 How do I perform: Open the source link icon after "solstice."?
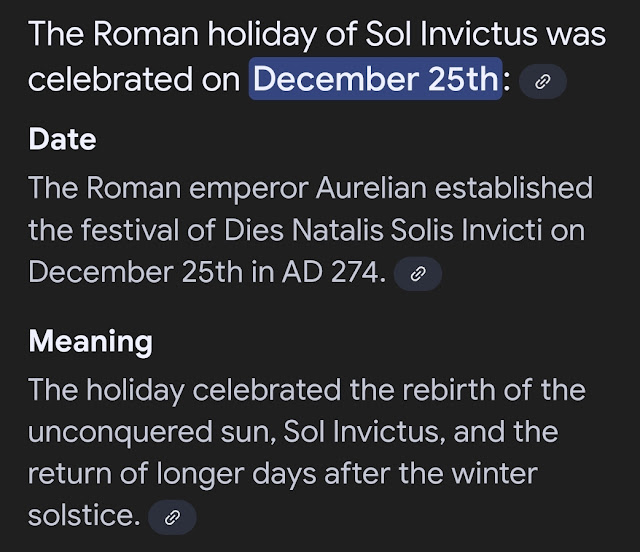[172, 517]
